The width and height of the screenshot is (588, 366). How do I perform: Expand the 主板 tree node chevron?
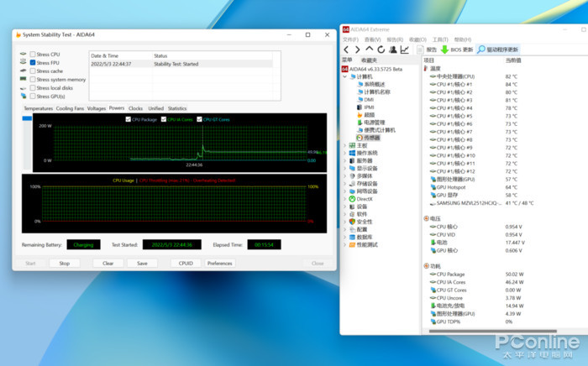tap(344, 145)
